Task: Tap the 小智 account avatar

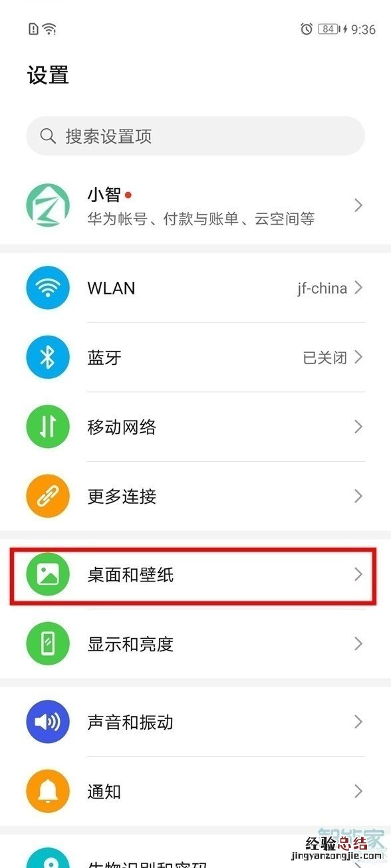Action: pos(47,205)
